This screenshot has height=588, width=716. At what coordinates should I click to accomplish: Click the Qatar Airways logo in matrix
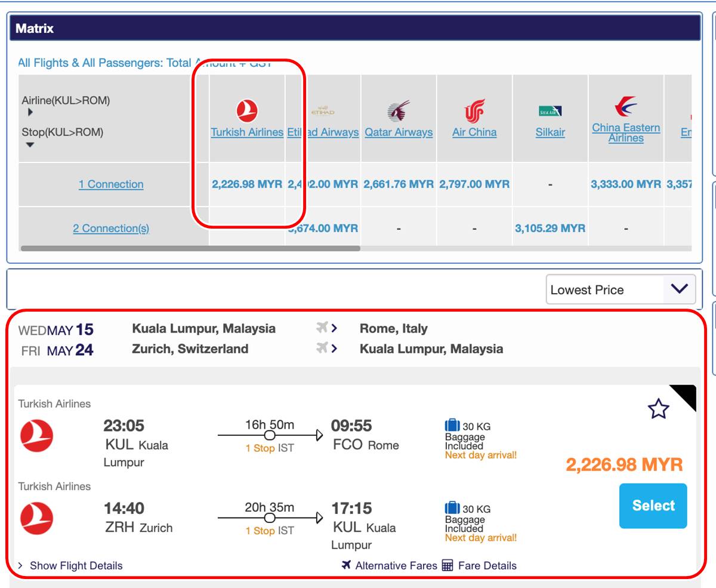pos(399,111)
